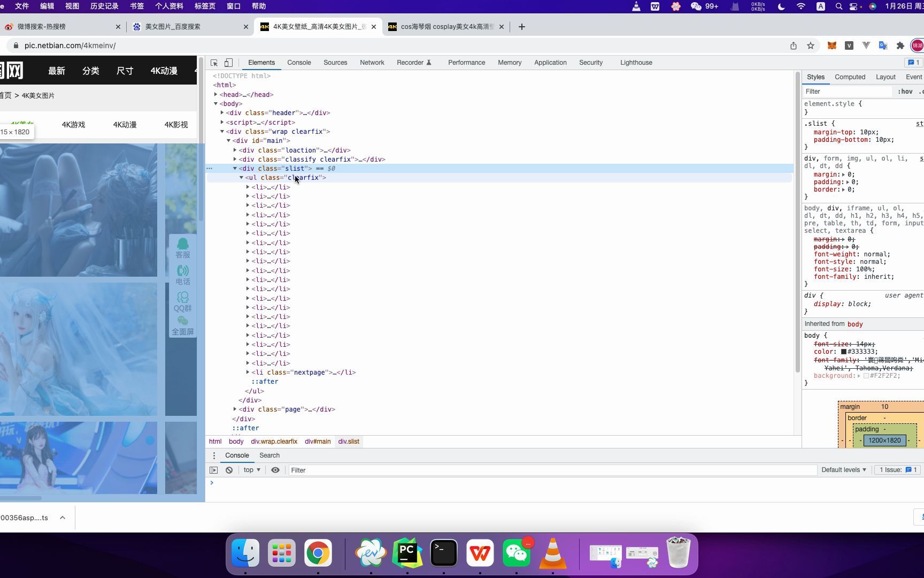Open WeChat from the Dock
The height and width of the screenshot is (578, 924).
(517, 553)
